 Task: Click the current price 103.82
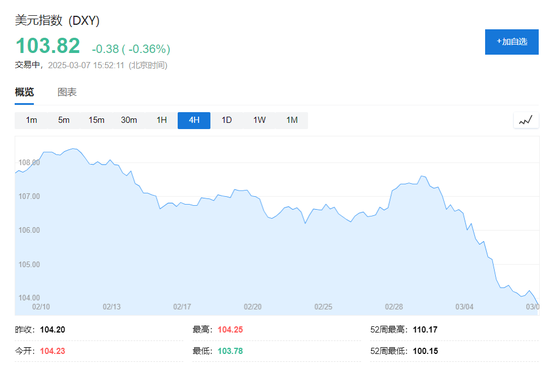(48, 46)
